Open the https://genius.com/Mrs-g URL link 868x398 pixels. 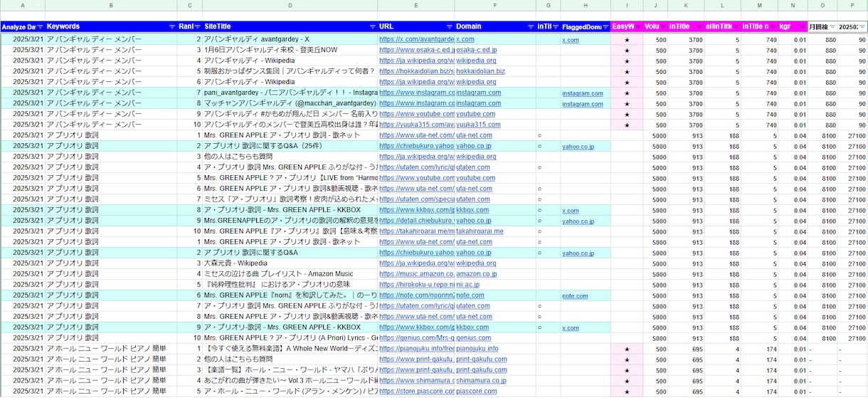coord(416,338)
